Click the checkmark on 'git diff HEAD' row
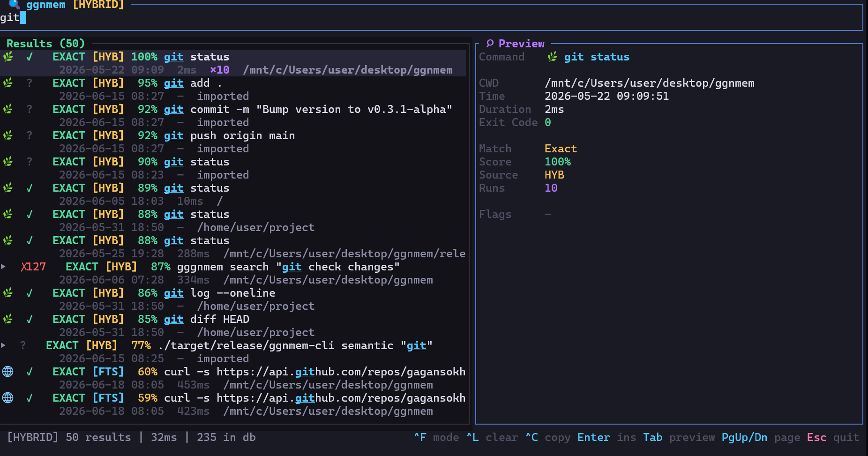 pos(30,319)
